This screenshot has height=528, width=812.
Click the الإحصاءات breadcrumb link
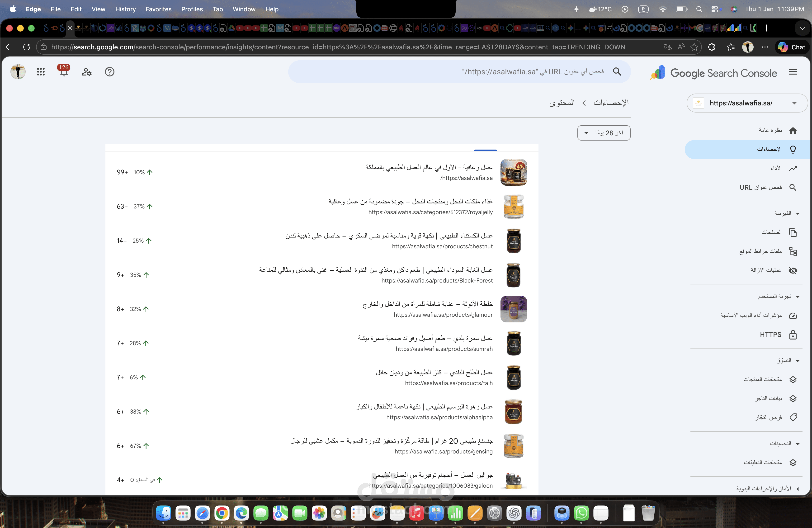tap(611, 103)
